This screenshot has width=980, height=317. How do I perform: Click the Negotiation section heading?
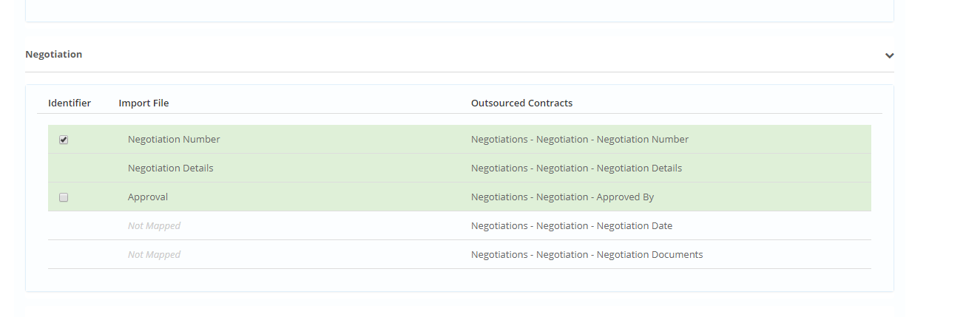coord(54,55)
